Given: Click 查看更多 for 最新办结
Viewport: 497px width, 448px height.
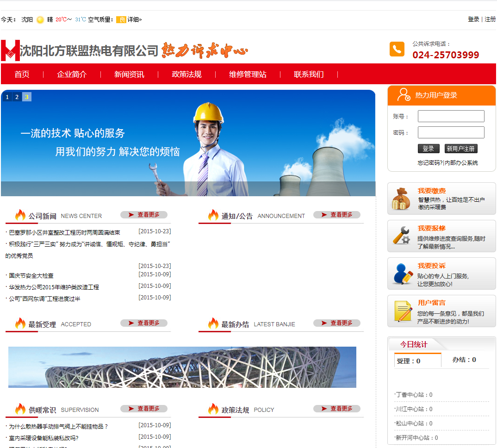Looking at the screenshot, I should pos(337,323).
